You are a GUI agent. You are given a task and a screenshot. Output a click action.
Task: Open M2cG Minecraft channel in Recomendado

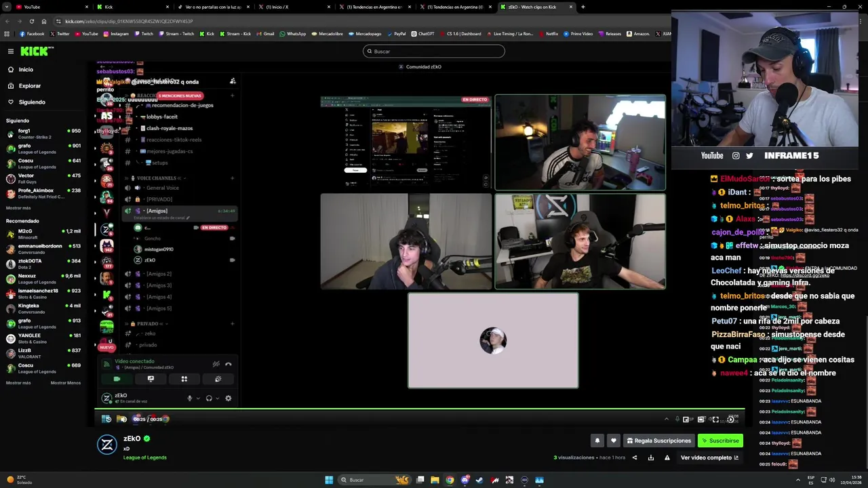(x=43, y=234)
